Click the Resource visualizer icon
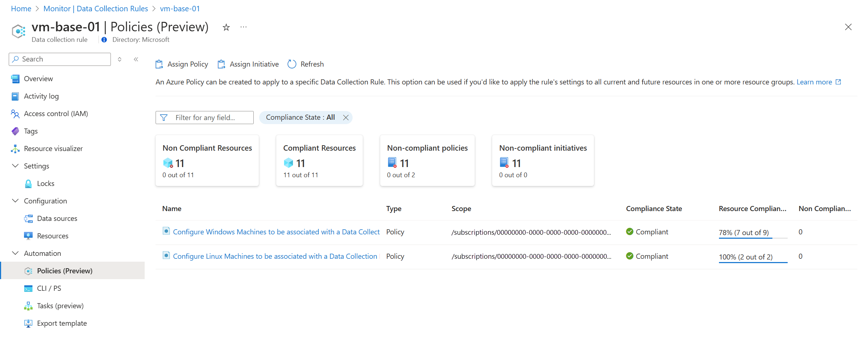Image resolution: width=868 pixels, height=337 pixels. pos(15,149)
